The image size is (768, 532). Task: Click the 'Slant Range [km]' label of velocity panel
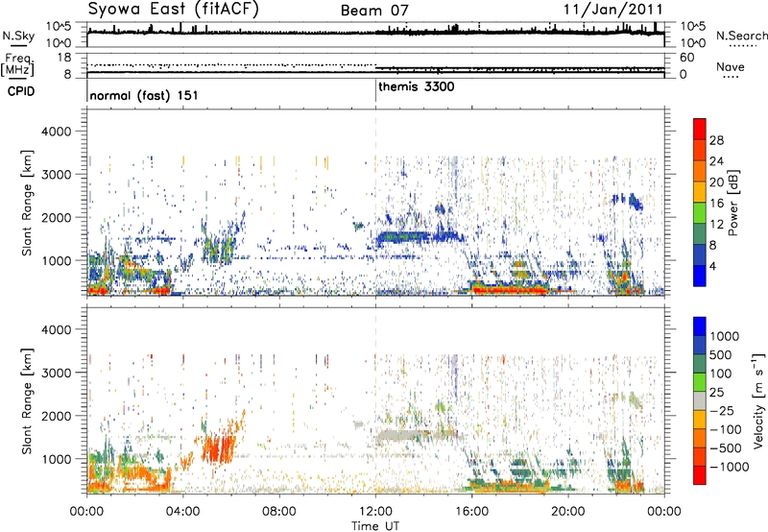pos(27,400)
